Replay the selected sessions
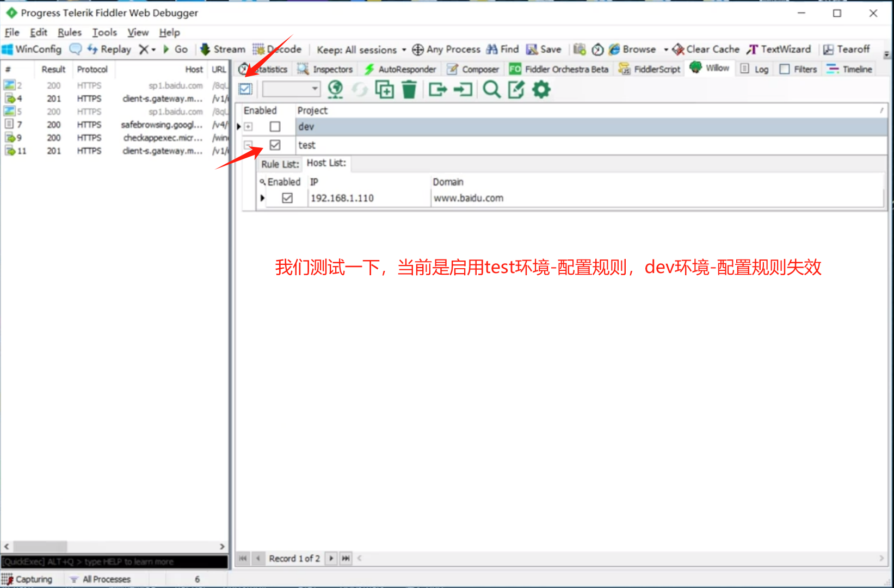The width and height of the screenshot is (894, 588). [109, 49]
